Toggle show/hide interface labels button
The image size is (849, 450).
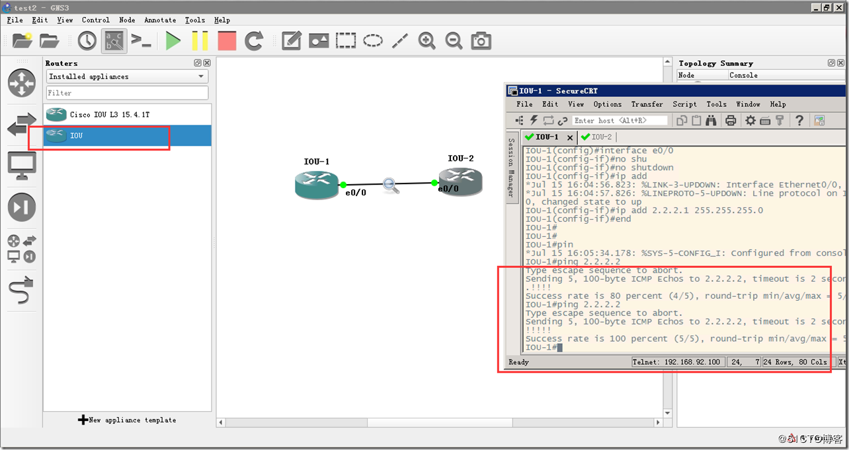tap(114, 41)
